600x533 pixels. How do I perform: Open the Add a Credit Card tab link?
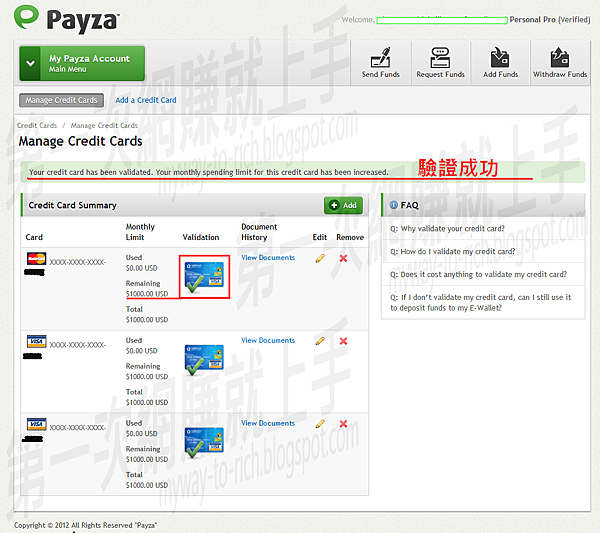(x=146, y=100)
